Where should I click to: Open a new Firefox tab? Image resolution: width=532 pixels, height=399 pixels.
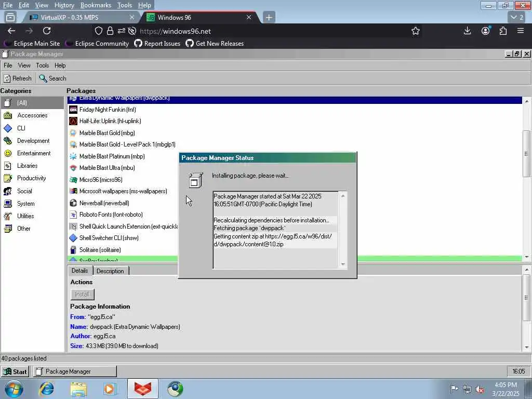269,17
